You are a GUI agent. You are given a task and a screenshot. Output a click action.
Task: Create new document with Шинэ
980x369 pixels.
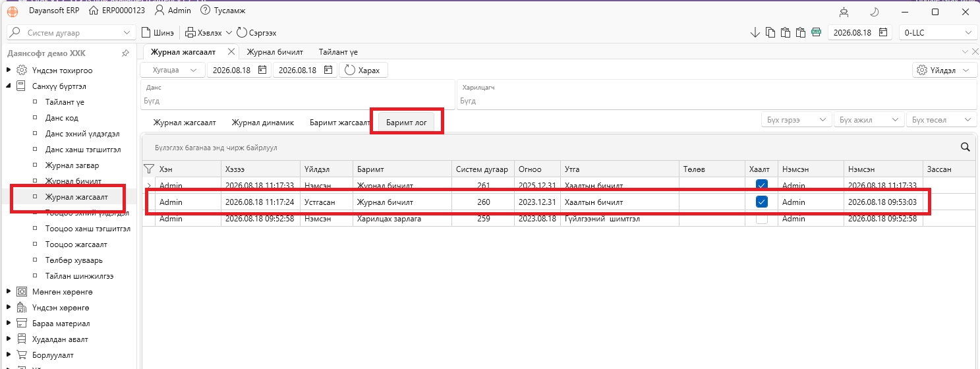(x=158, y=32)
